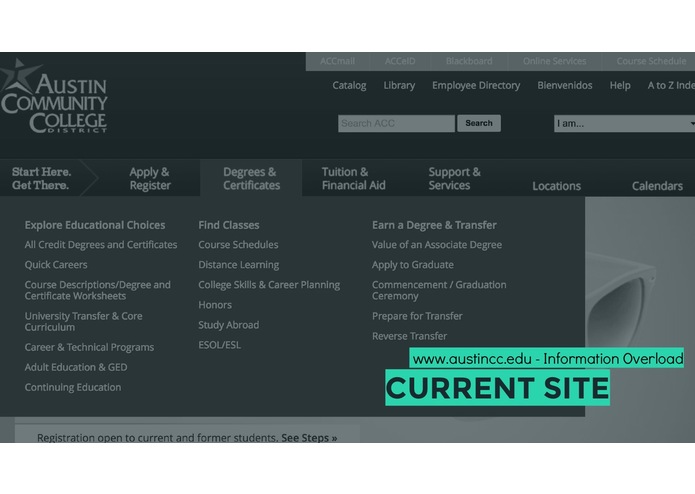The width and height of the screenshot is (695, 494).
Task: Open Distance Learning
Action: 238,265
